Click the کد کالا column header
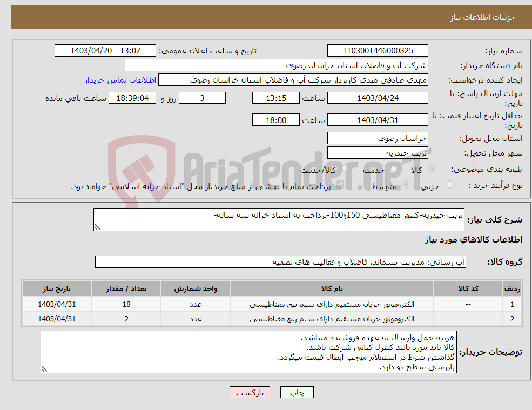Viewport: 532px width, 410px height. tap(468, 288)
